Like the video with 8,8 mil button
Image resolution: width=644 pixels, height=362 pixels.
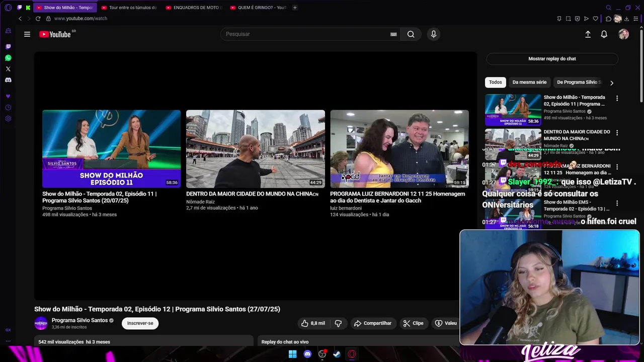(313, 323)
